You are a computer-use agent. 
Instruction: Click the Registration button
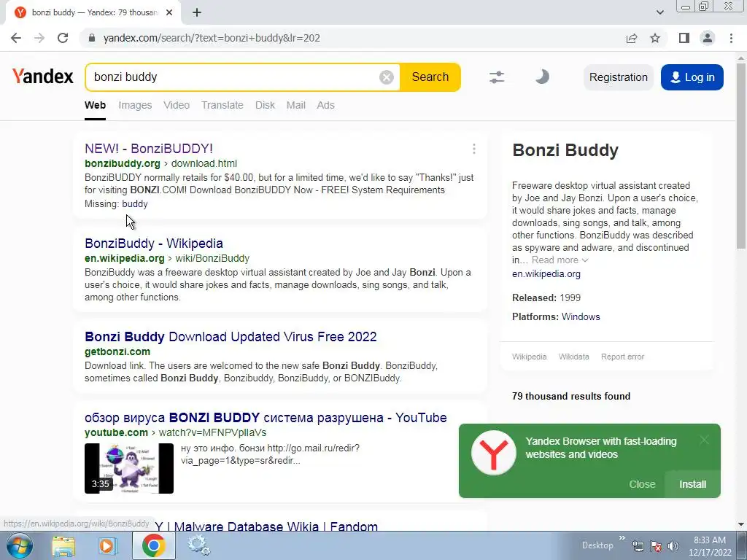[619, 77]
